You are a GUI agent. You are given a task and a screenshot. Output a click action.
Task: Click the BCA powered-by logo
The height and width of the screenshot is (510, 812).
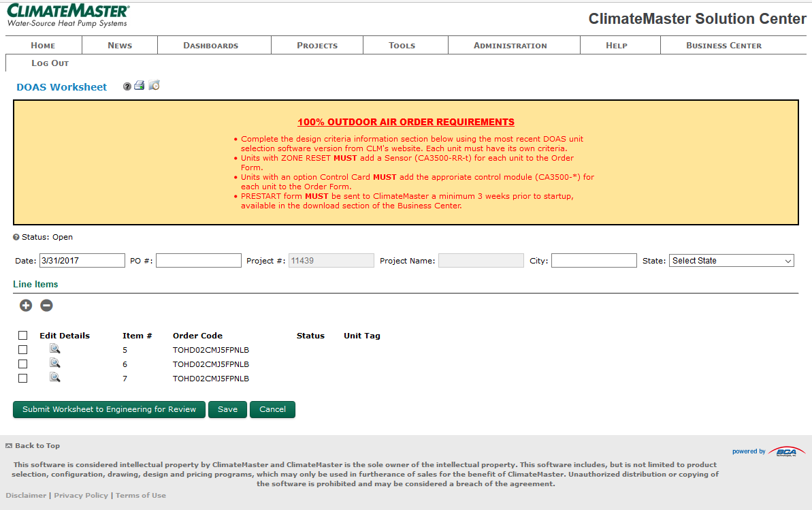tap(787, 451)
